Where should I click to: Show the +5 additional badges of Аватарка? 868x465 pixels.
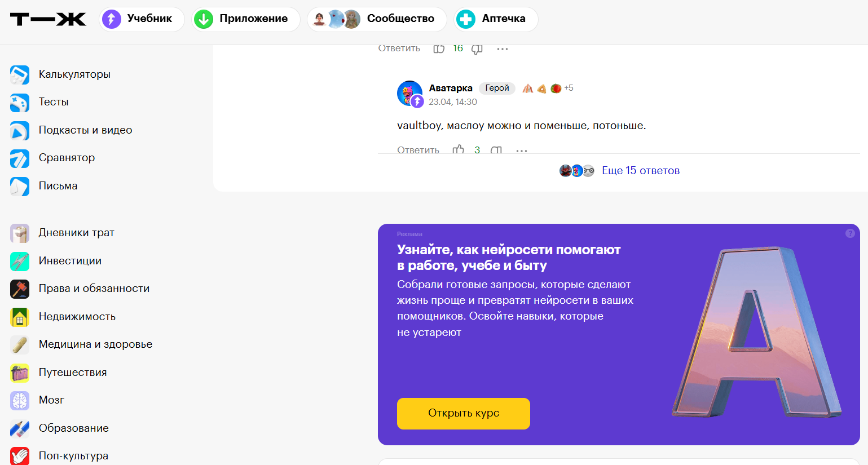(x=569, y=88)
